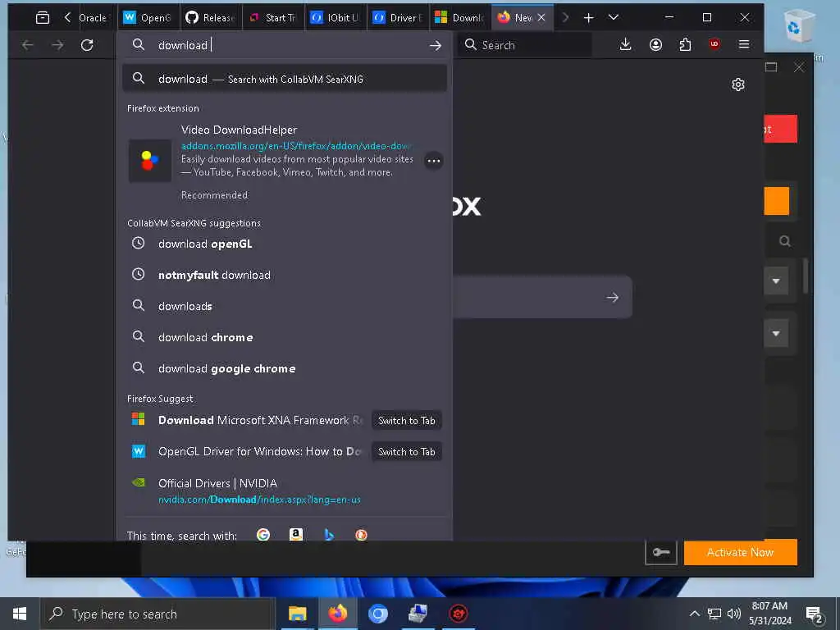Select the 'notmyfault download' history suggestion
This screenshot has height=630, width=840.
coord(285,275)
